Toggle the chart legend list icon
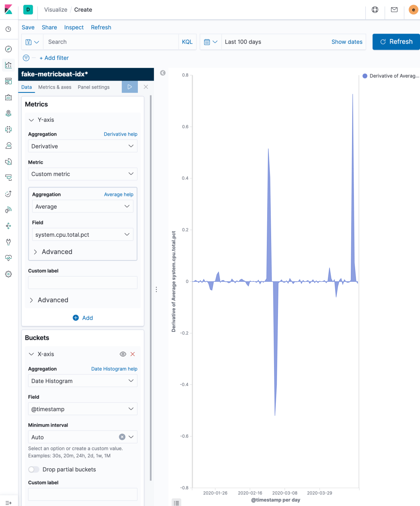The width and height of the screenshot is (420, 506). click(176, 503)
